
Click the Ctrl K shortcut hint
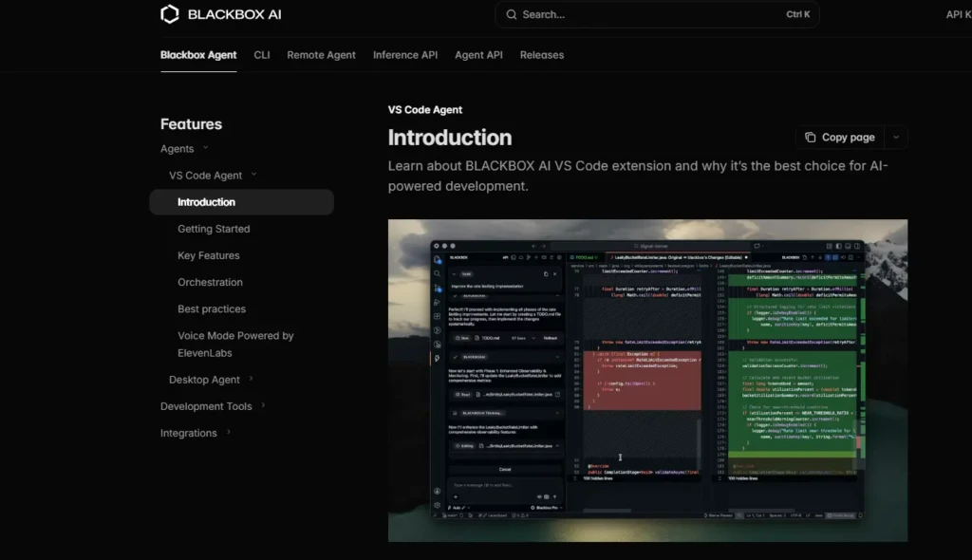click(x=797, y=14)
